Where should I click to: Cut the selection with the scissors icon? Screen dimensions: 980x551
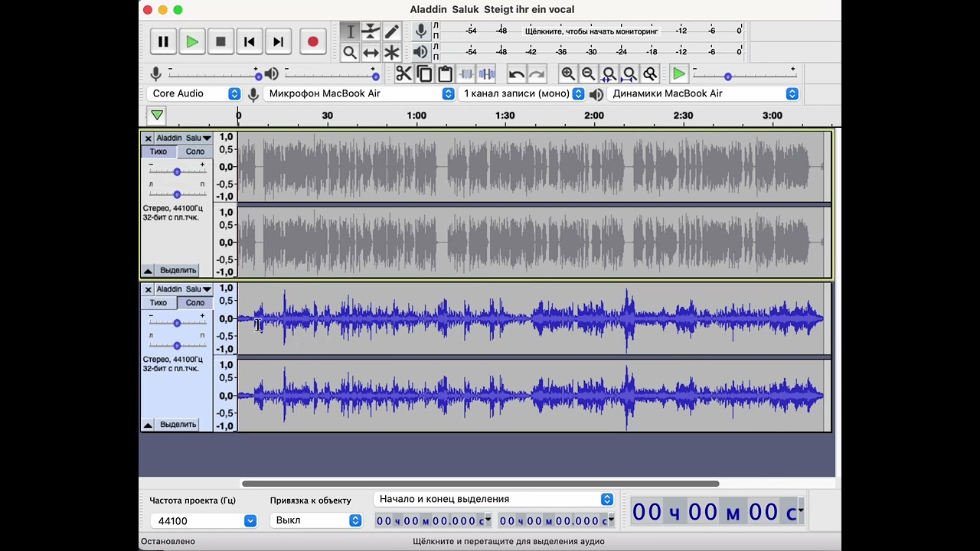click(403, 74)
